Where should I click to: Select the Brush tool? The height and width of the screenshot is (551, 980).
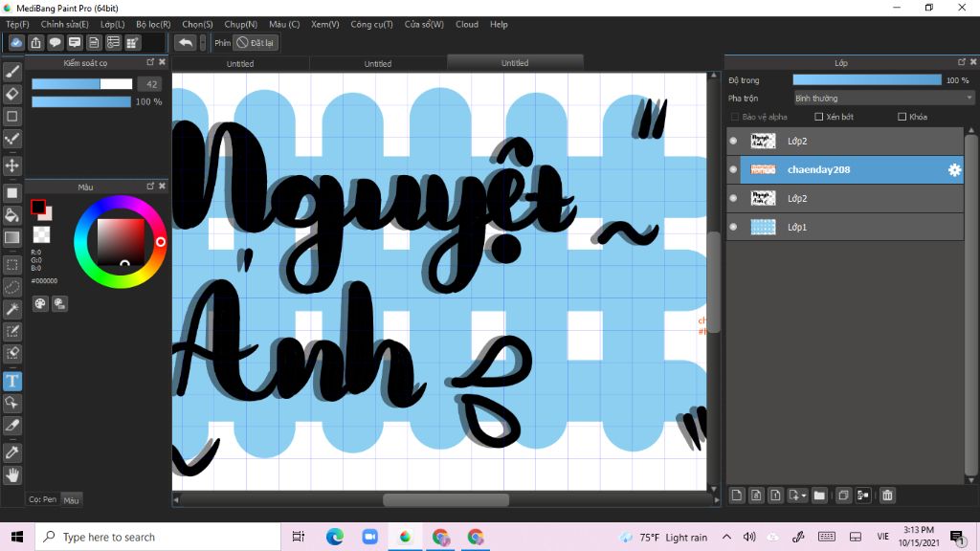11,72
